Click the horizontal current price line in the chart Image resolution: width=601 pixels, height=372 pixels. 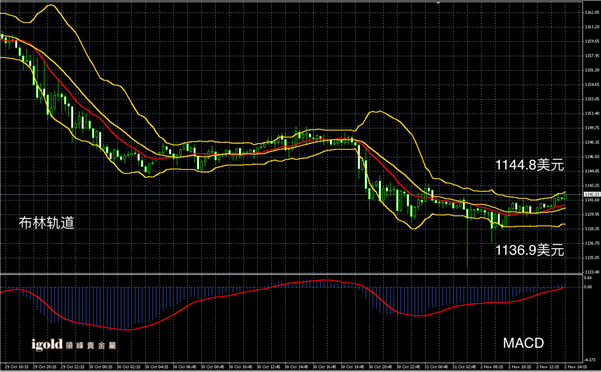(x=291, y=195)
